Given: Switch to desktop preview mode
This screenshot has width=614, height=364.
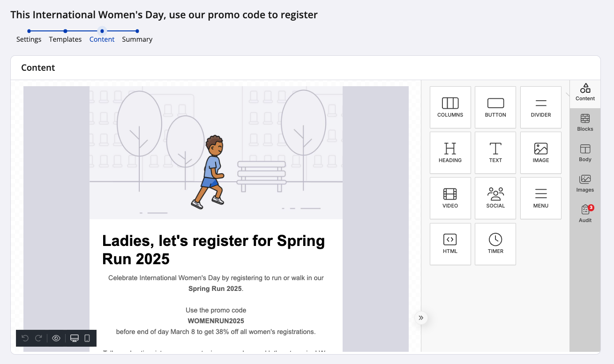Looking at the screenshot, I should click(74, 338).
